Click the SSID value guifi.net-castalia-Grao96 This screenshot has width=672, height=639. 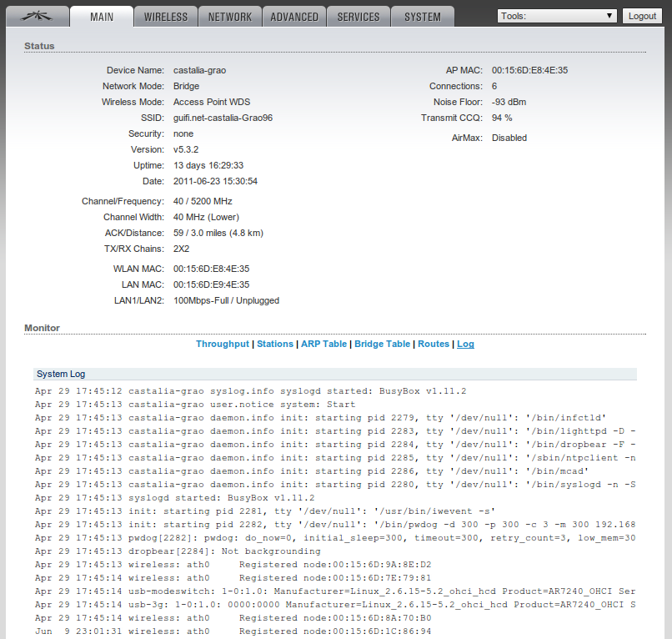coord(223,118)
